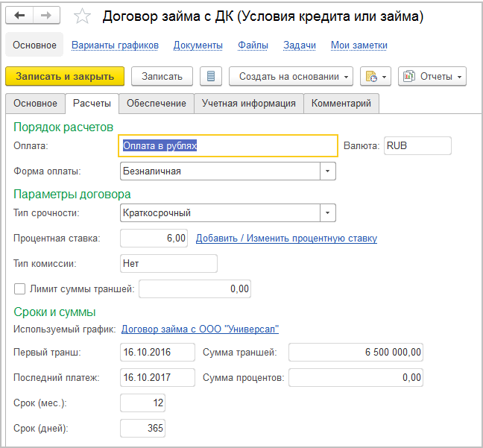Open the Отчеты dropdown menu
Image resolution: width=483 pixels, height=448 pixels.
tap(432, 76)
